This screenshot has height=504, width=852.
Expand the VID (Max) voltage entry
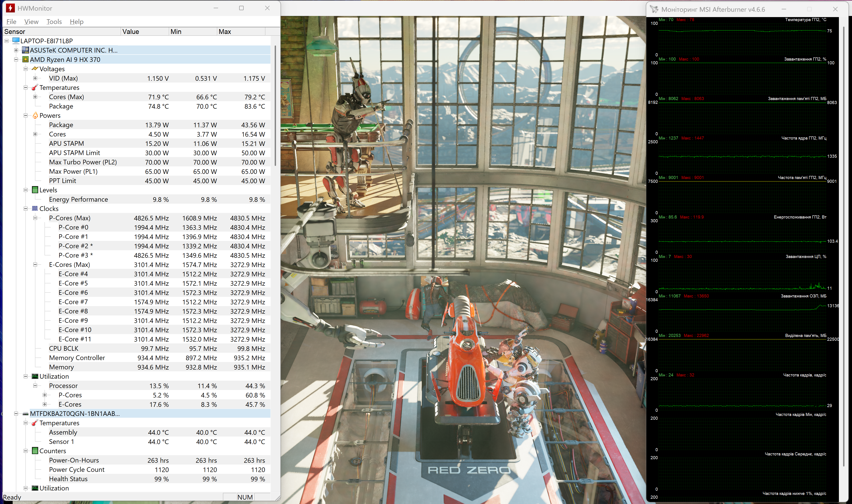pos(35,78)
